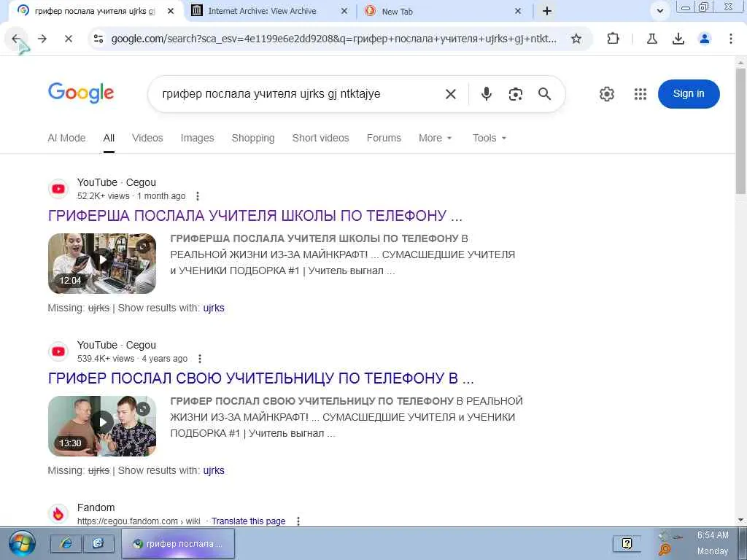Click the page vertical scrollbar thumb

click(x=741, y=131)
